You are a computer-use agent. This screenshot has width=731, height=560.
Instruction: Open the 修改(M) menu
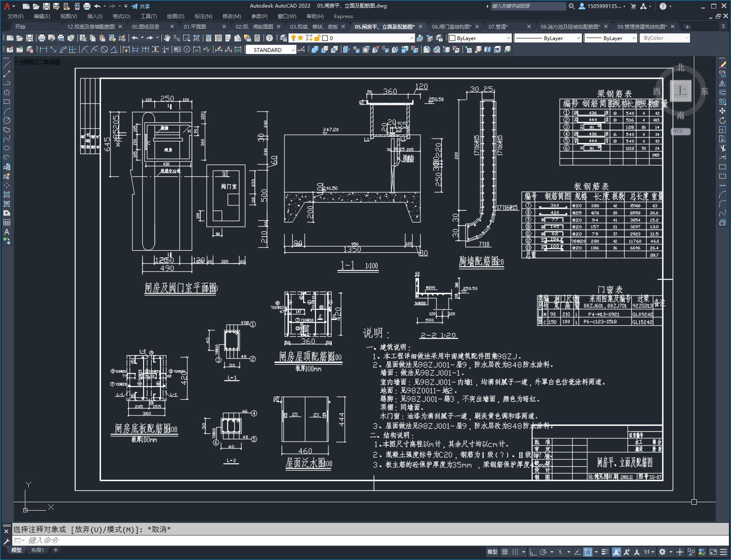pyautogui.click(x=231, y=16)
